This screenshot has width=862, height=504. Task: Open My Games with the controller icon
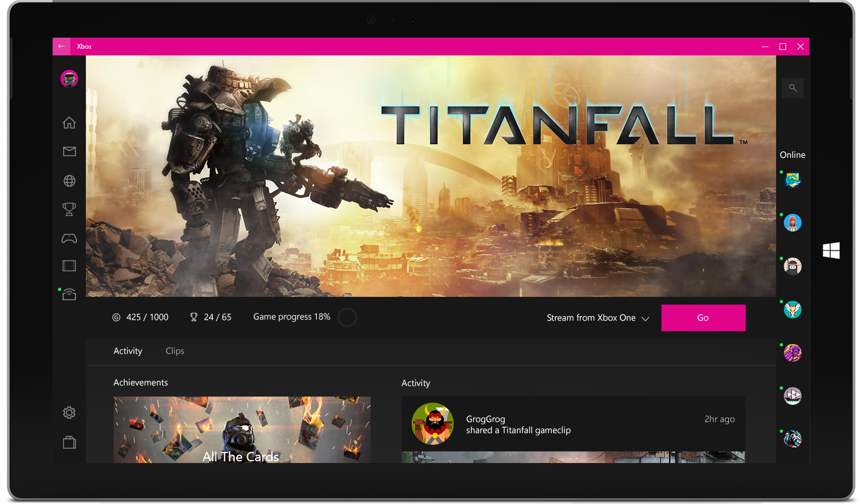pyautogui.click(x=69, y=238)
